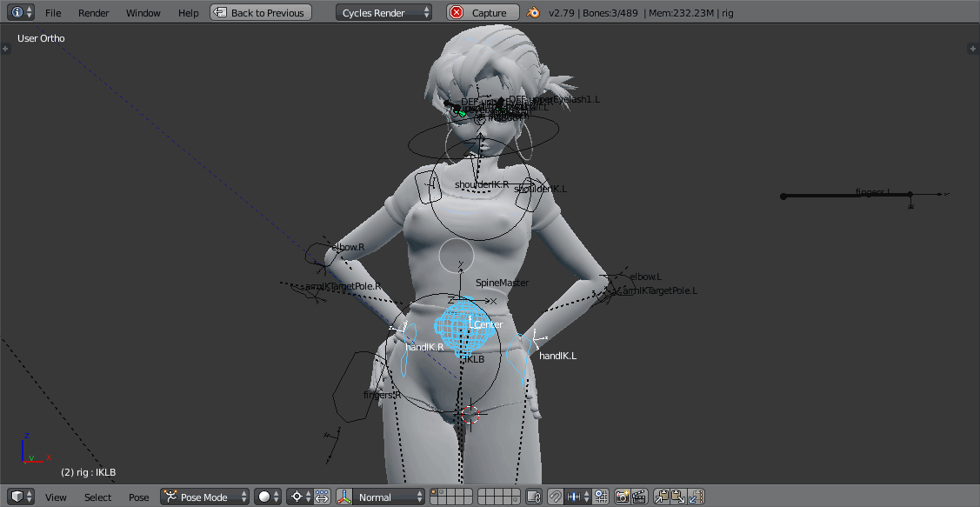
Task: Open the Help menu
Action: click(188, 13)
